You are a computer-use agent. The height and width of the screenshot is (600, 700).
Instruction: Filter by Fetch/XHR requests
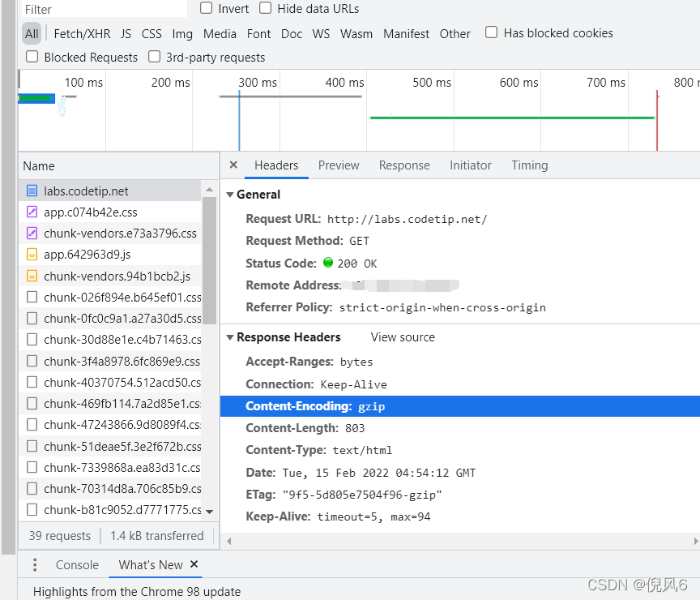[82, 33]
